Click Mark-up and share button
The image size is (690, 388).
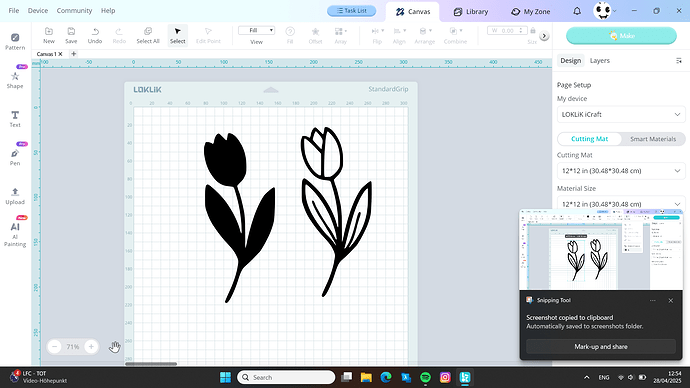(601, 347)
